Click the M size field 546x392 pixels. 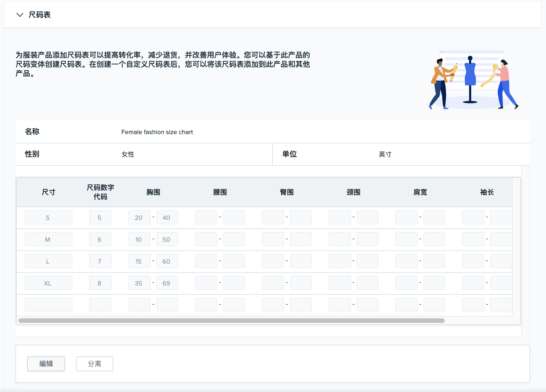49,239
